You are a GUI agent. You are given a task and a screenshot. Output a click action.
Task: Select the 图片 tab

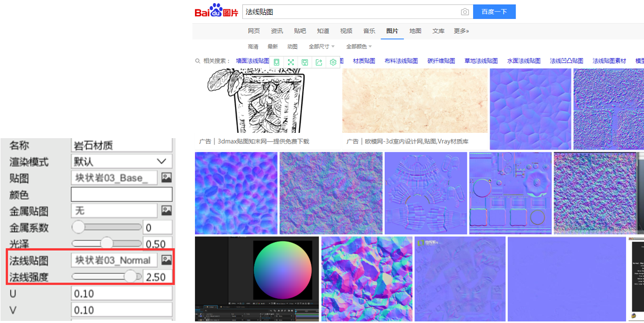pos(392,31)
